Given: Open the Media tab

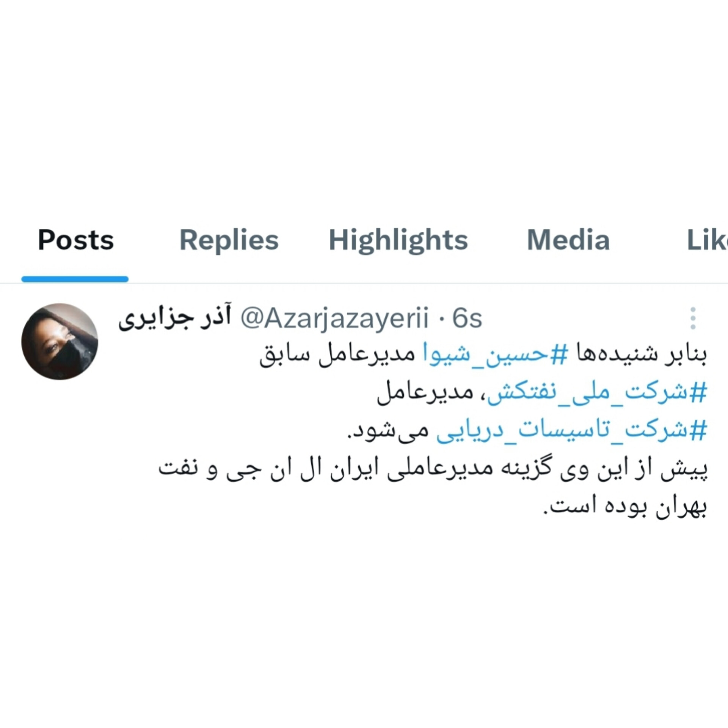Looking at the screenshot, I should [568, 240].
